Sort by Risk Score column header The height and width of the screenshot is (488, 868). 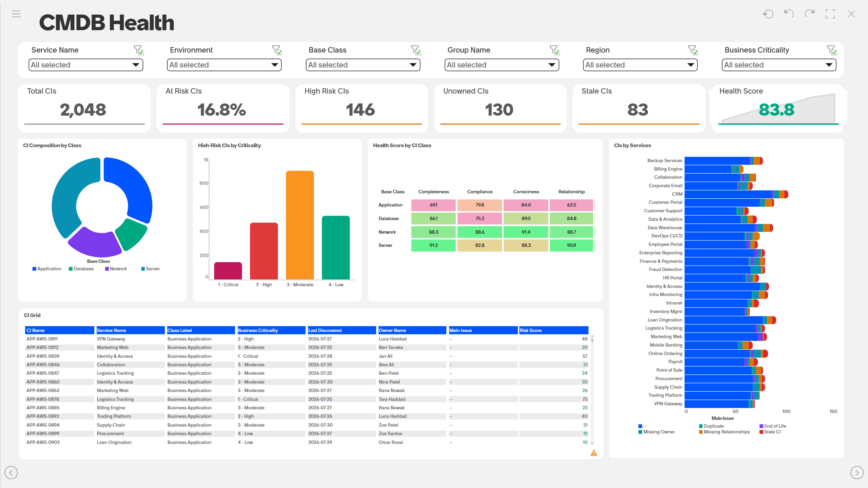coord(554,330)
